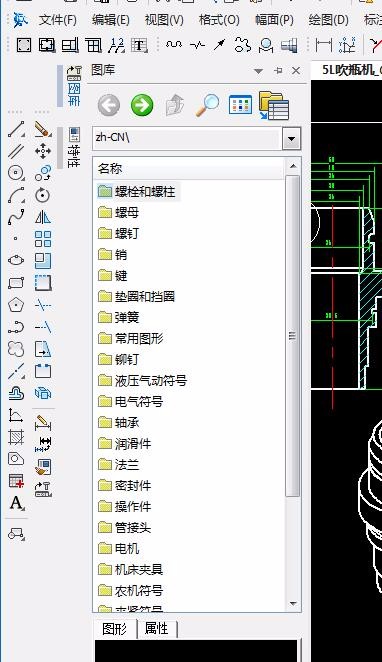Change library list view mode icon
Image resolution: width=382 pixels, height=662 pixels.
click(x=240, y=105)
